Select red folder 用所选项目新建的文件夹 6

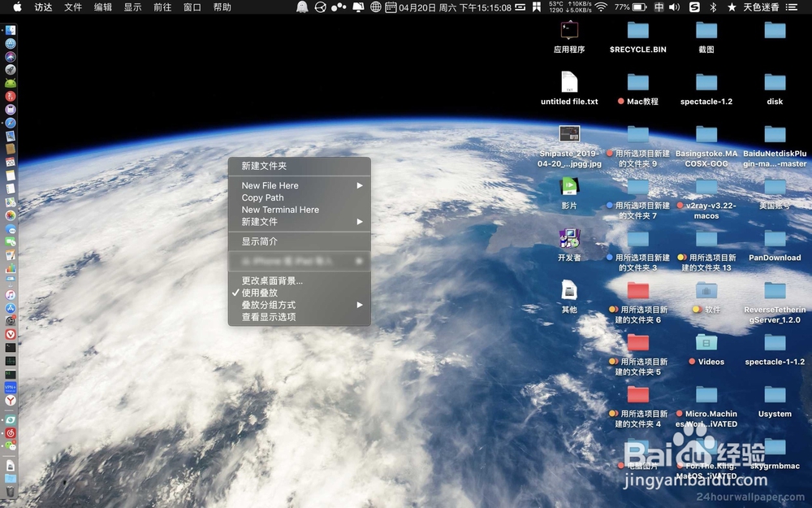point(638,302)
